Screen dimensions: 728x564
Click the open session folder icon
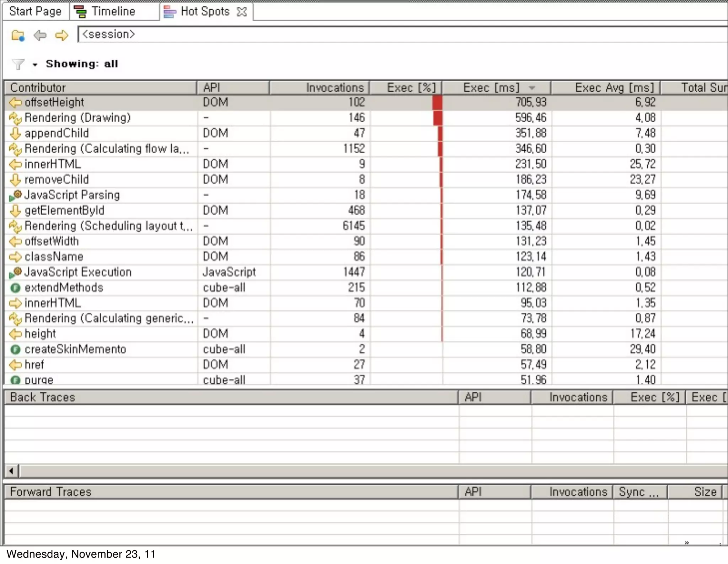pyautogui.click(x=17, y=35)
